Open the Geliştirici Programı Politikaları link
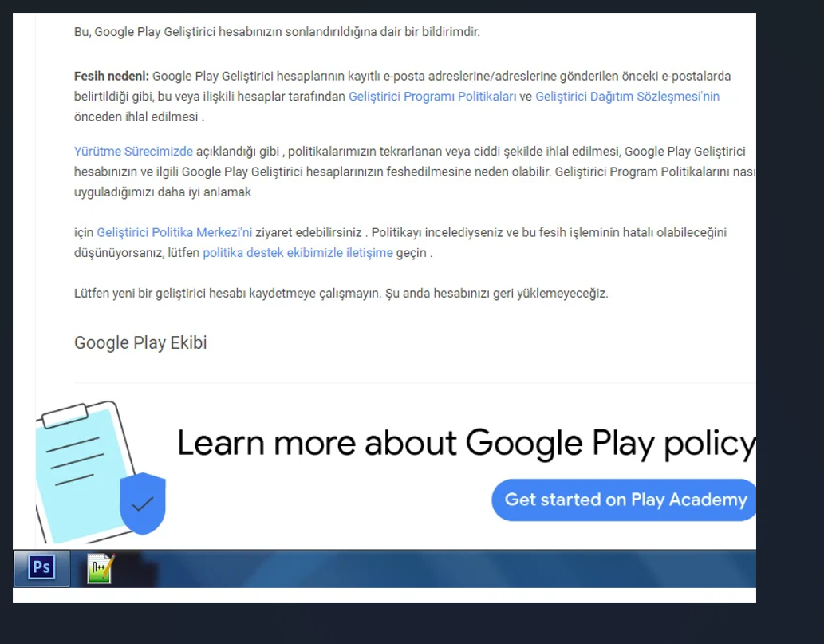 tap(432, 97)
